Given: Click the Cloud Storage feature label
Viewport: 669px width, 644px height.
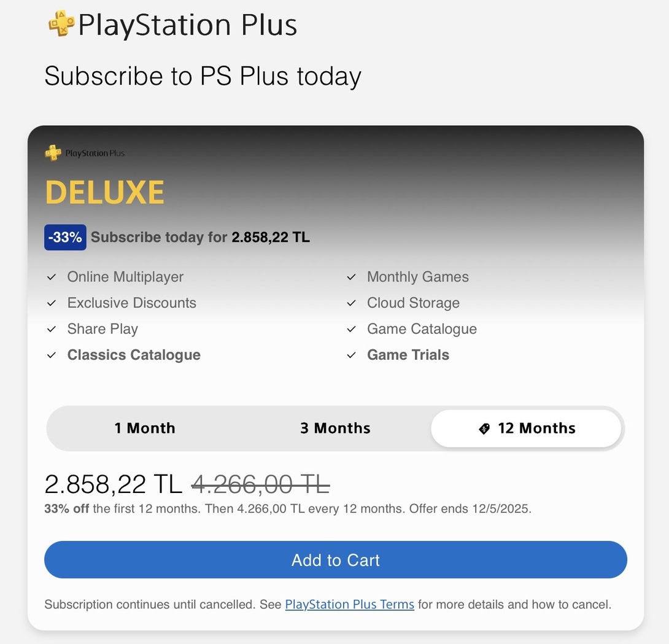Looking at the screenshot, I should tap(413, 303).
